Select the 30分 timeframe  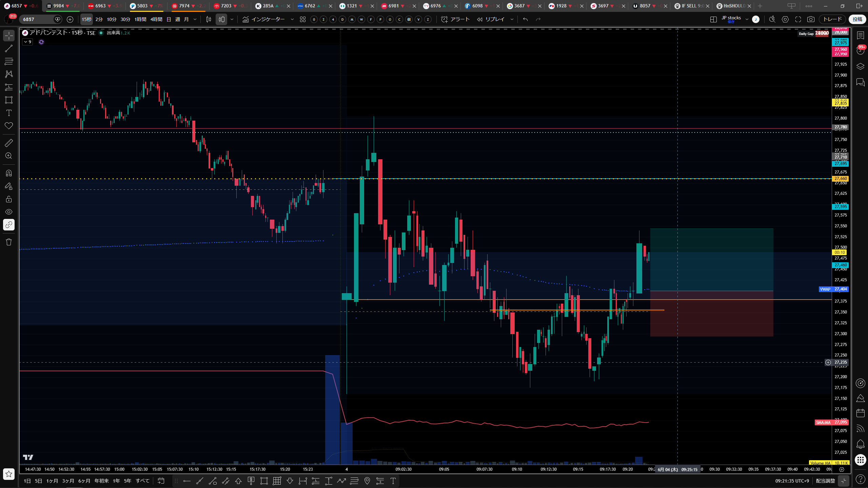pos(125,19)
